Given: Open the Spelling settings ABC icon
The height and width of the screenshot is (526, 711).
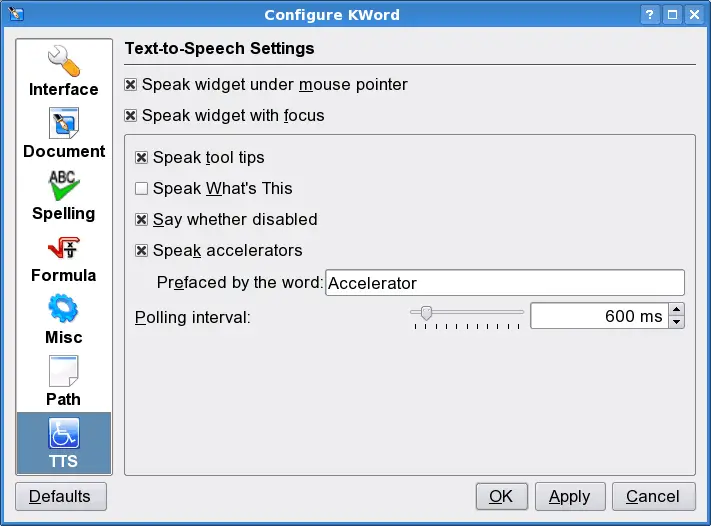Looking at the screenshot, I should 64,186.
